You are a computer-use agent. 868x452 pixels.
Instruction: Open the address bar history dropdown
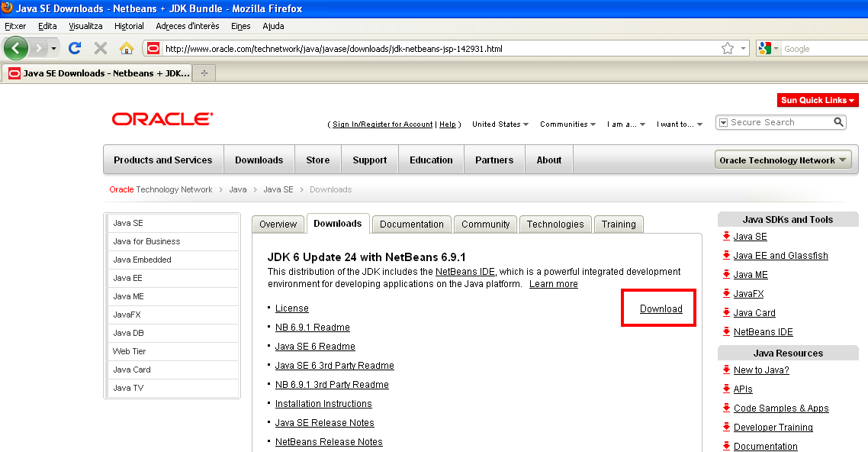[743, 49]
